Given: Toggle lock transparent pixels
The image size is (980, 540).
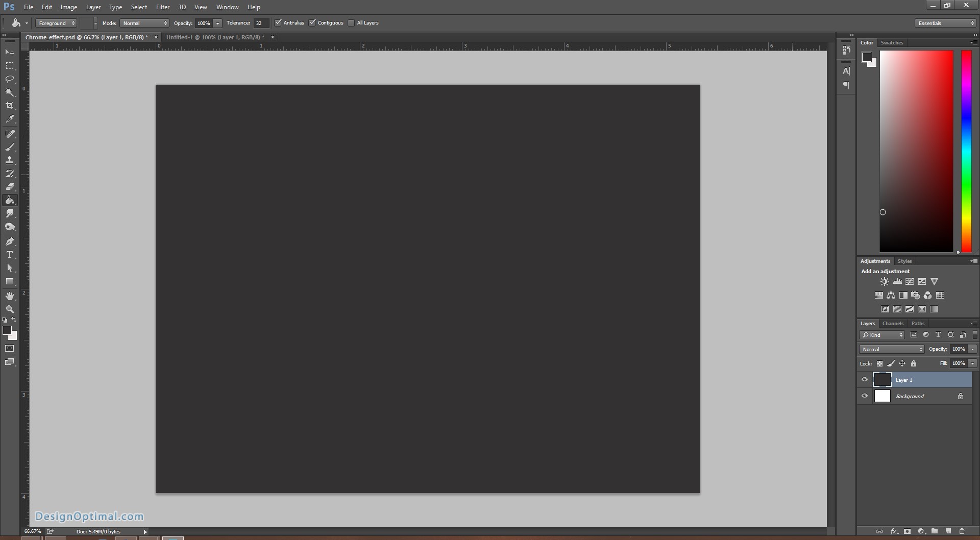Looking at the screenshot, I should point(879,364).
